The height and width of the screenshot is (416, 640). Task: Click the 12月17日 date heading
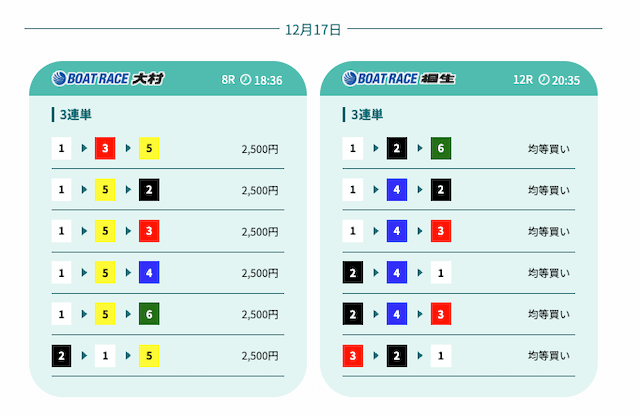point(313,30)
